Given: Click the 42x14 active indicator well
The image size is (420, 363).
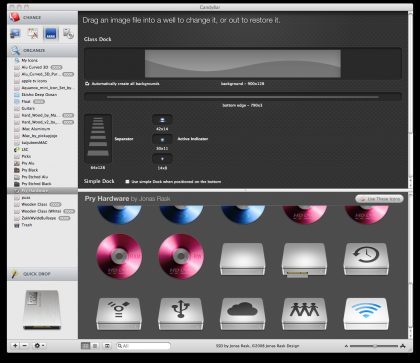Looking at the screenshot, I should (162, 120).
